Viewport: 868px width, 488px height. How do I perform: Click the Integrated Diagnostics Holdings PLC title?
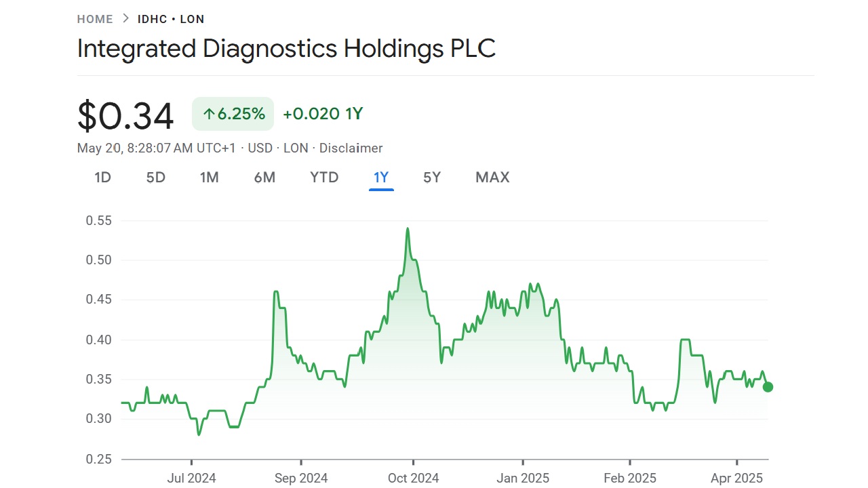[x=286, y=48]
